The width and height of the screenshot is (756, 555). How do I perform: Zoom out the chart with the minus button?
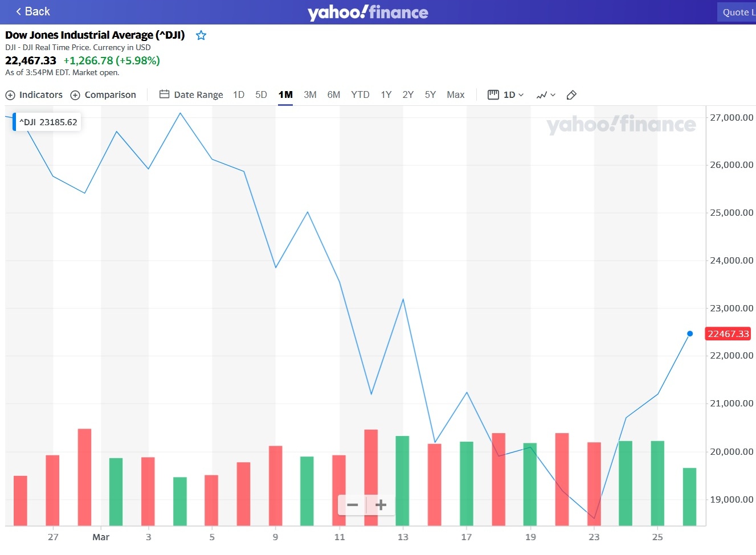click(x=352, y=505)
